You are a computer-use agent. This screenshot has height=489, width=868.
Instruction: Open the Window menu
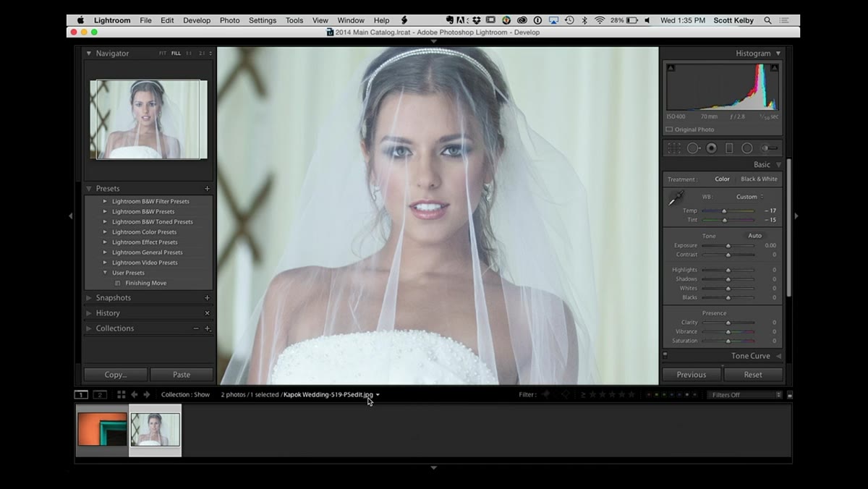pos(351,20)
